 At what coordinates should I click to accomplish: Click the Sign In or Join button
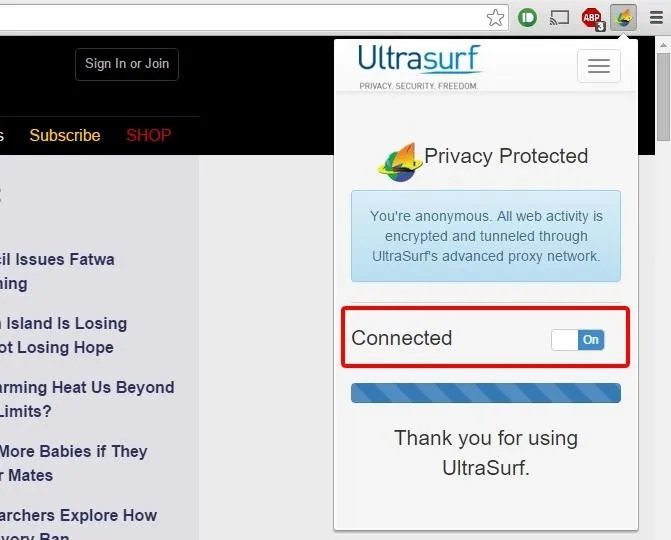[127, 64]
